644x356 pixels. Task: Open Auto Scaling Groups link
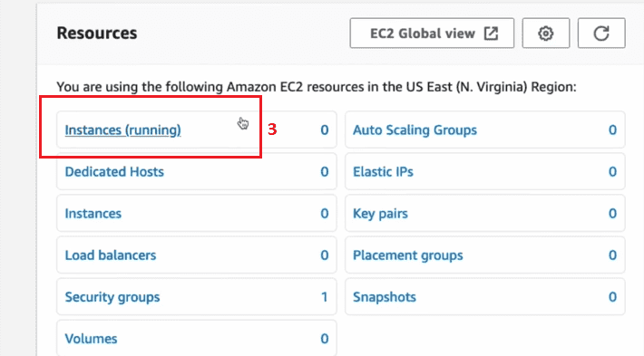(415, 130)
